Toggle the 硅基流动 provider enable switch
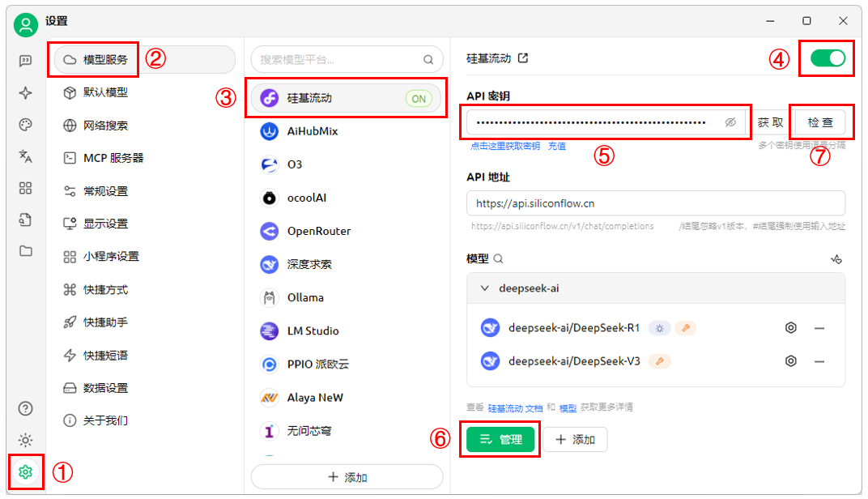 (x=828, y=58)
